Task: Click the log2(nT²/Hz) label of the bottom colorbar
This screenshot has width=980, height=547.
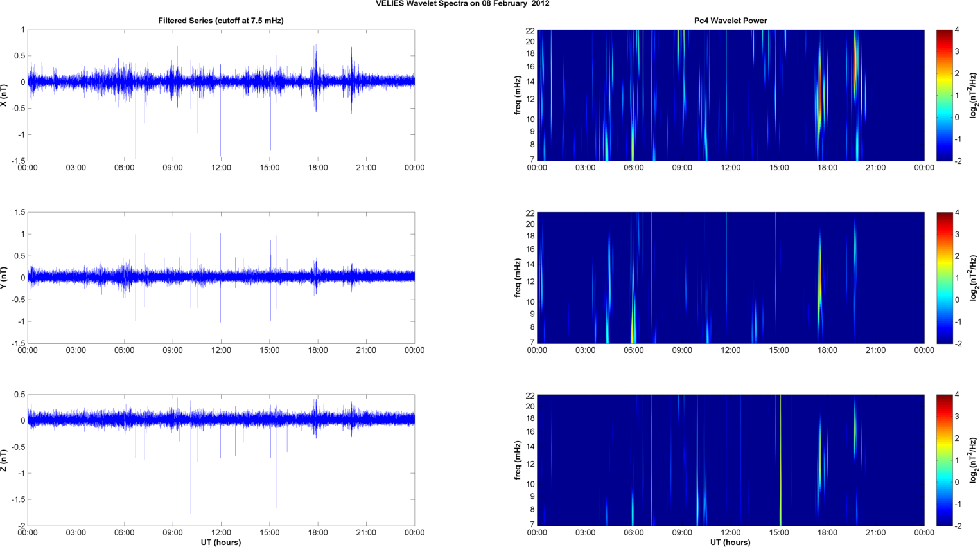Action: point(974,460)
